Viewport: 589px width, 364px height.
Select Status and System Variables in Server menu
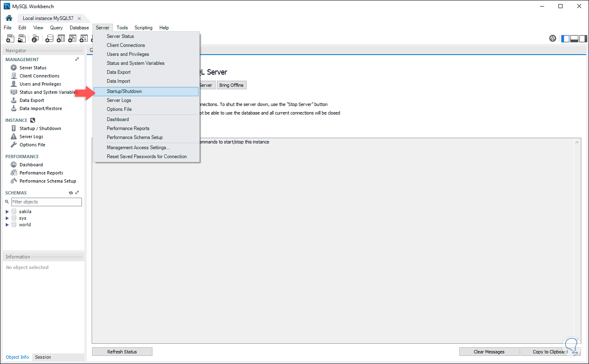click(146, 63)
